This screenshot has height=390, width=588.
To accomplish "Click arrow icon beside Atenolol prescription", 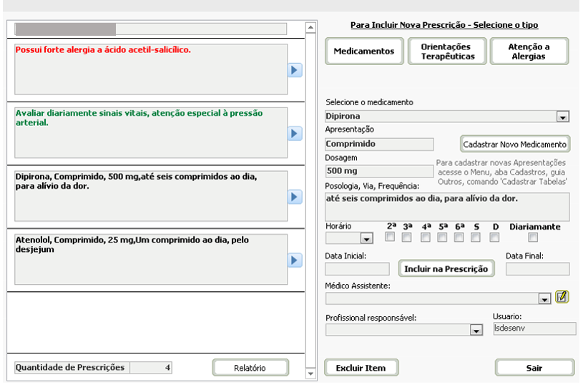I will click(x=295, y=260).
